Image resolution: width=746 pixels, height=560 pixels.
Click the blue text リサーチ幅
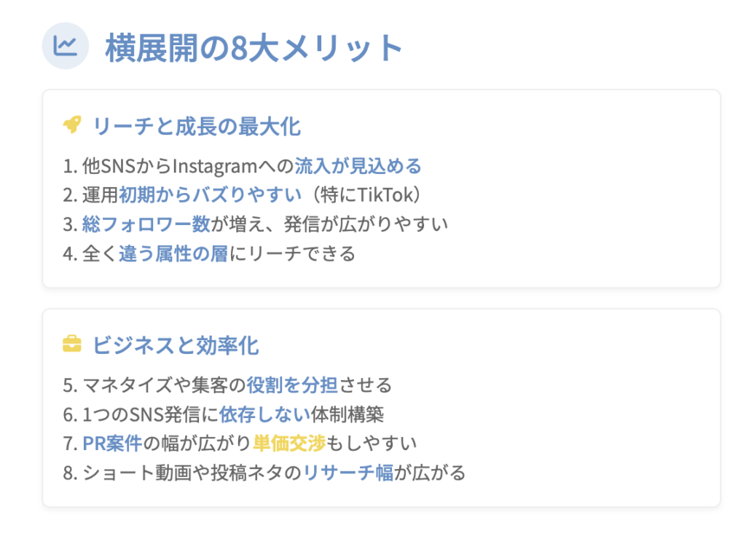coord(348,472)
